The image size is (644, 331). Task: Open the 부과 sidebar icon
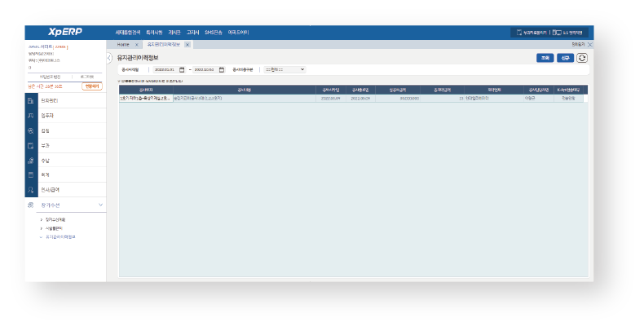(31, 146)
